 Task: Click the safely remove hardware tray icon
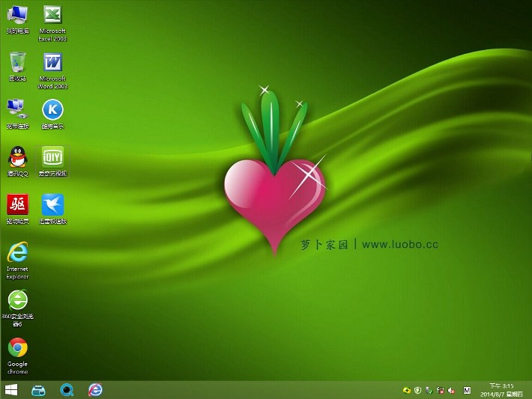(x=429, y=391)
